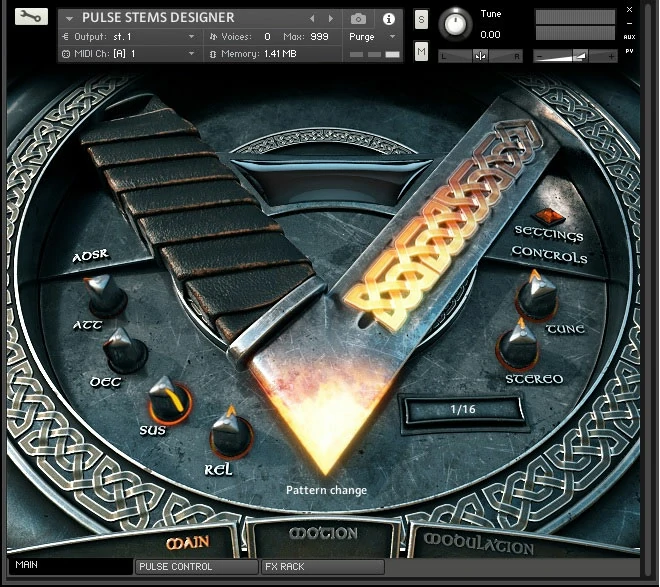
Task: Click the Tune value 0.00
Action: point(490,35)
